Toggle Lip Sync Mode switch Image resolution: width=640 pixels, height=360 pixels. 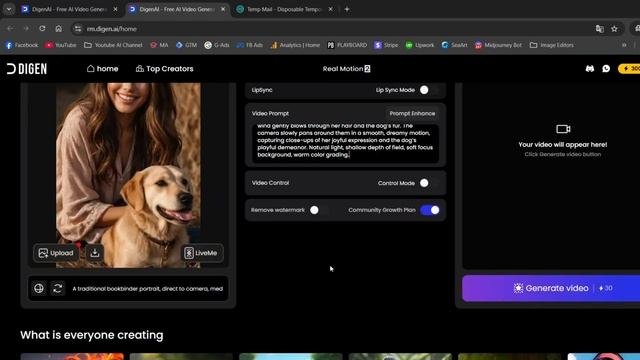[429, 90]
